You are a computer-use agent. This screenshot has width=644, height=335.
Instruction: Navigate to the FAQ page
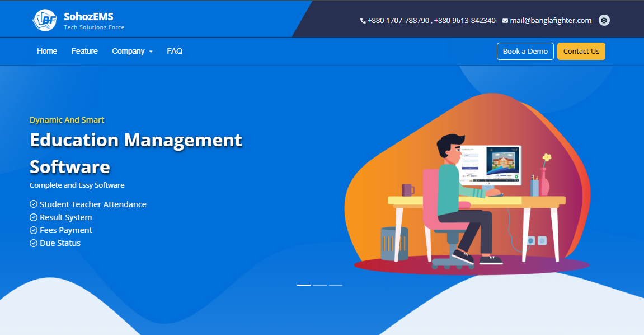pos(175,51)
